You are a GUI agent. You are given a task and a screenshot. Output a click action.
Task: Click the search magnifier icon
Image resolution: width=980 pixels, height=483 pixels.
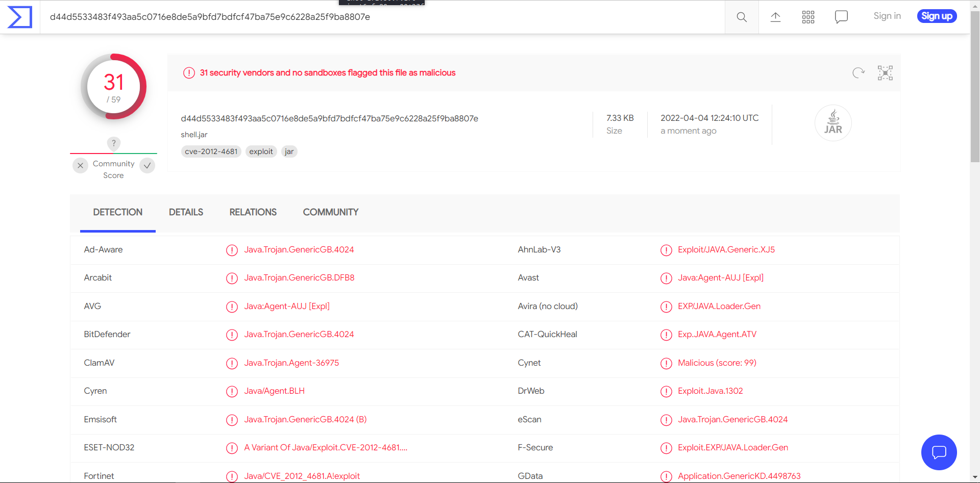pos(742,17)
